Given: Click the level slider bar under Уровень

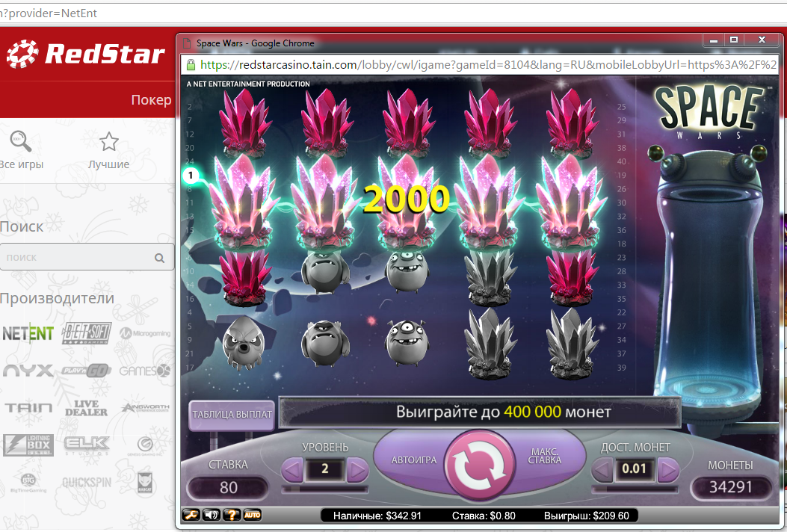Looking at the screenshot, I should (x=324, y=489).
